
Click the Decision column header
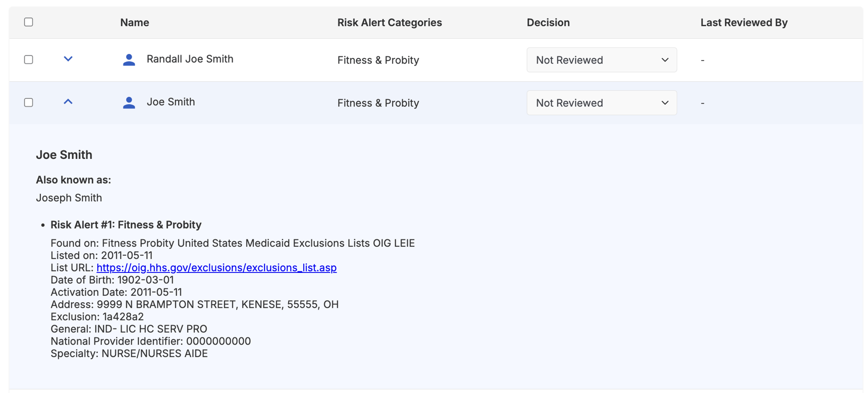[548, 22]
